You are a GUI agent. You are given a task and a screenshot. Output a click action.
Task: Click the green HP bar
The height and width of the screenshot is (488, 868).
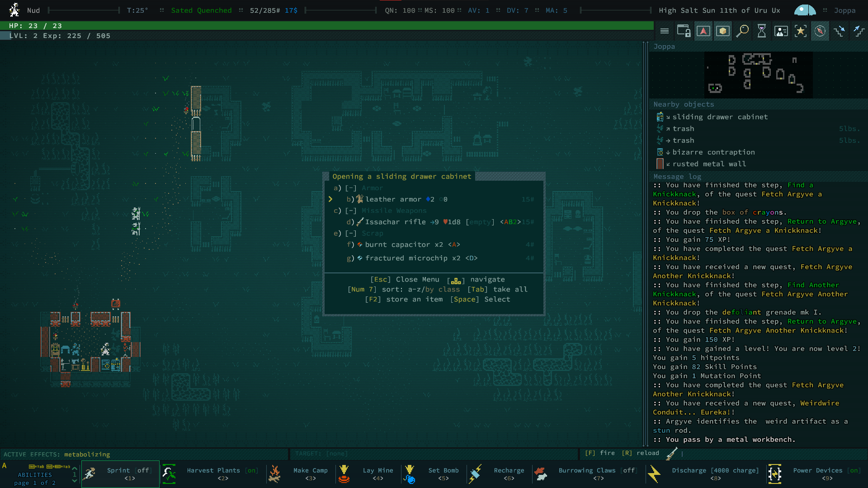(x=326, y=26)
